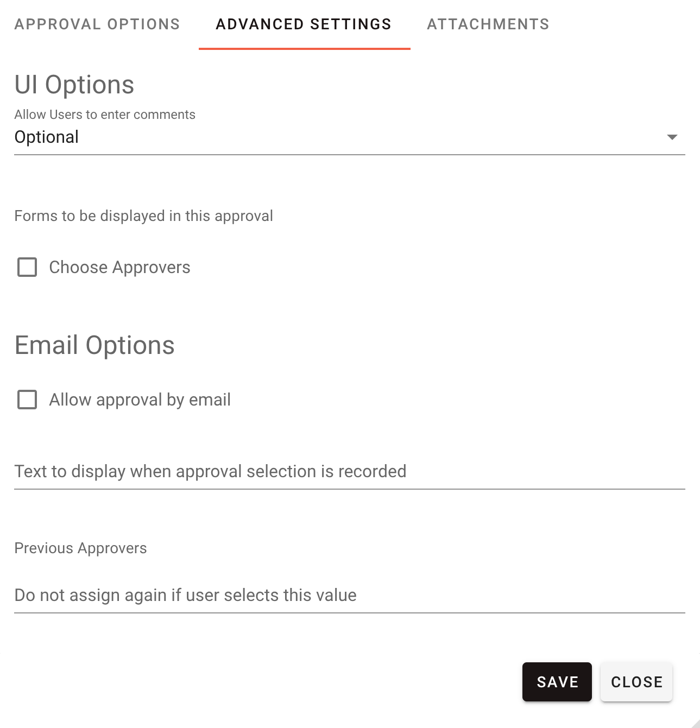Switch to the APPROVAL OPTIONS tab
The height and width of the screenshot is (728, 700).
coord(97,24)
